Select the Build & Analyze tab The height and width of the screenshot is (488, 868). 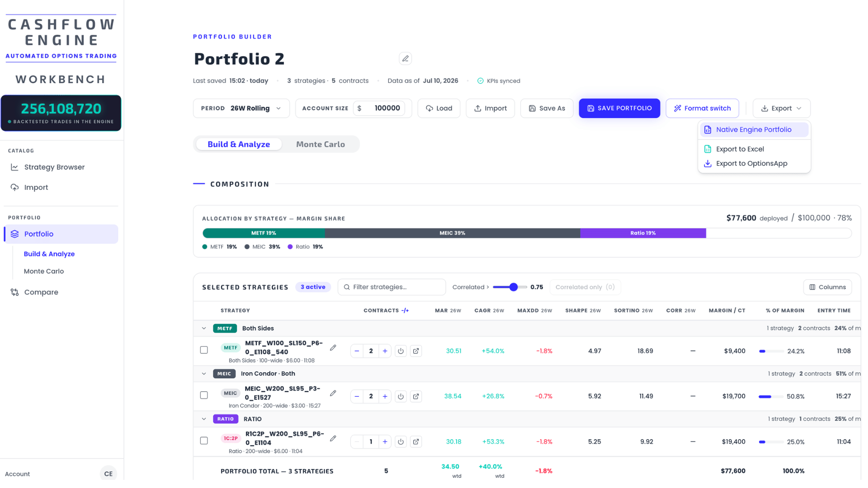(239, 144)
